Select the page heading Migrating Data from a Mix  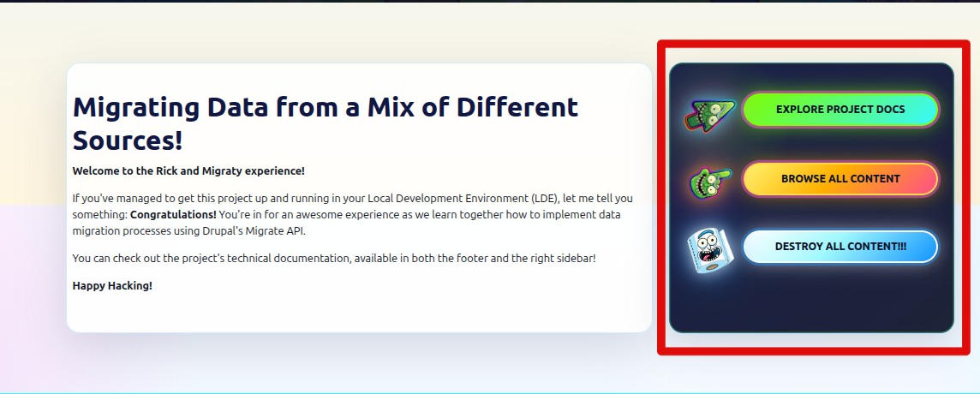[x=326, y=124]
